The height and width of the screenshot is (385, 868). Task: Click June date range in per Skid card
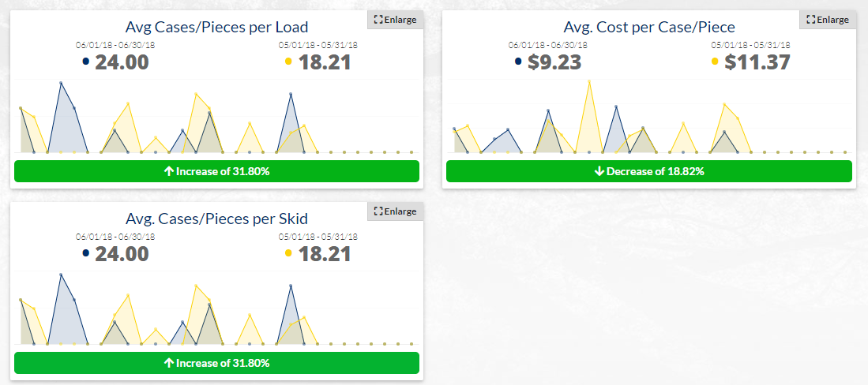click(x=115, y=236)
